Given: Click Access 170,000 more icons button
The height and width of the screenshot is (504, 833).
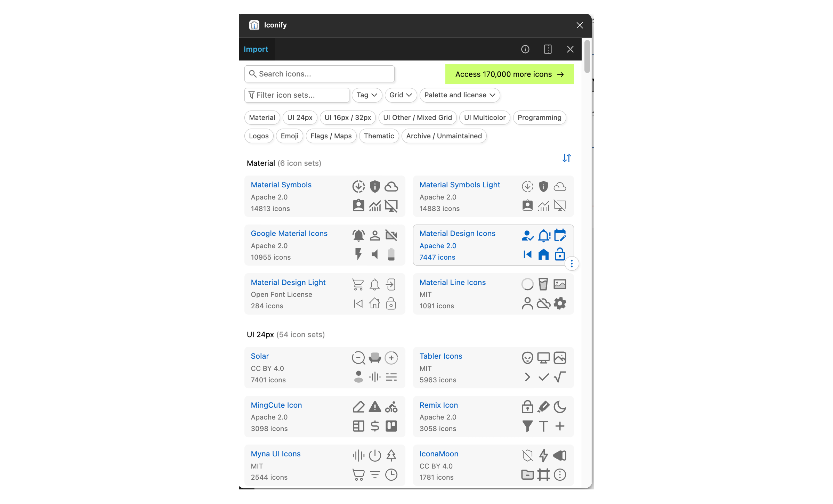Looking at the screenshot, I should (509, 74).
